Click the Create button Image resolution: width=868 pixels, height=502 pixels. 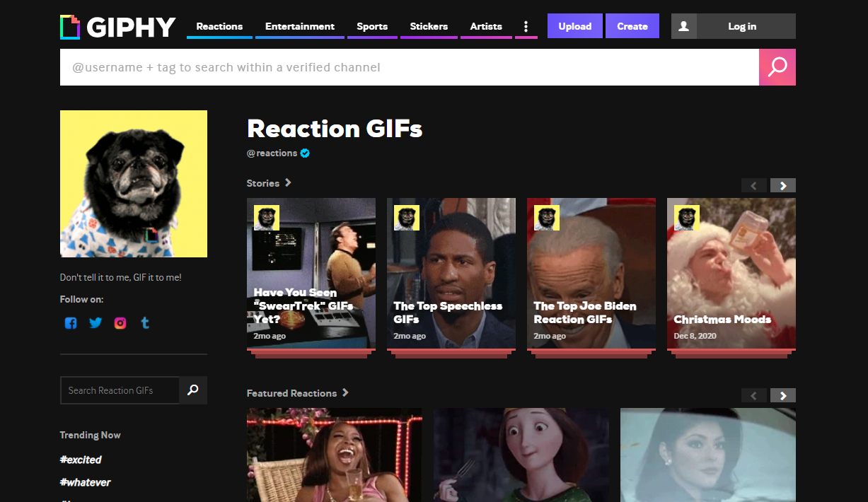(632, 26)
